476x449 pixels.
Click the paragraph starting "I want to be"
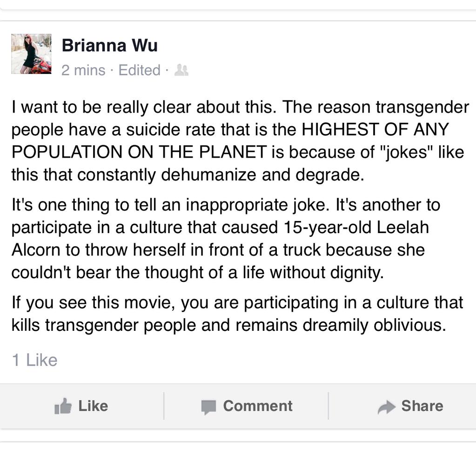pos(240,141)
